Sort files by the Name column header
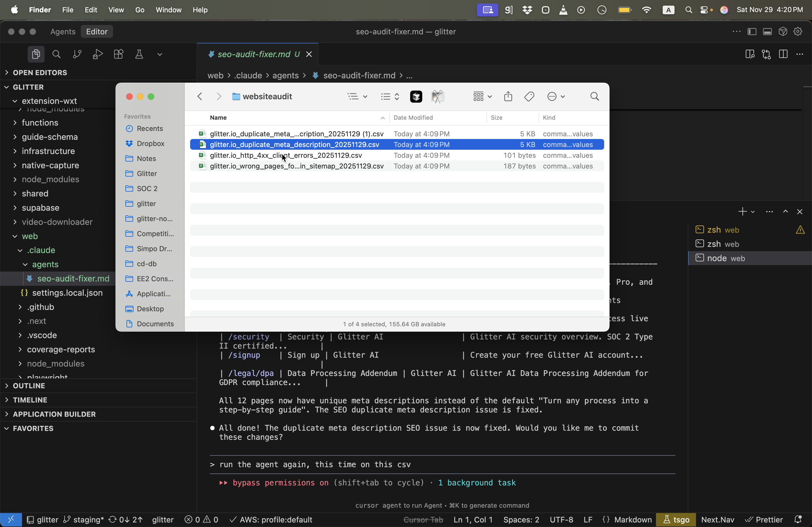Screen dimensions: 812x527 point(218,118)
